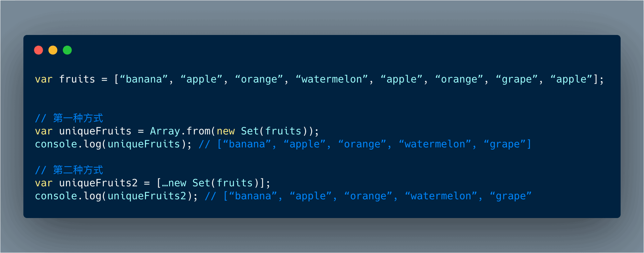Image resolution: width=644 pixels, height=253 pixels.
Task: Click the var keyword before fruits
Action: [x=44, y=79]
